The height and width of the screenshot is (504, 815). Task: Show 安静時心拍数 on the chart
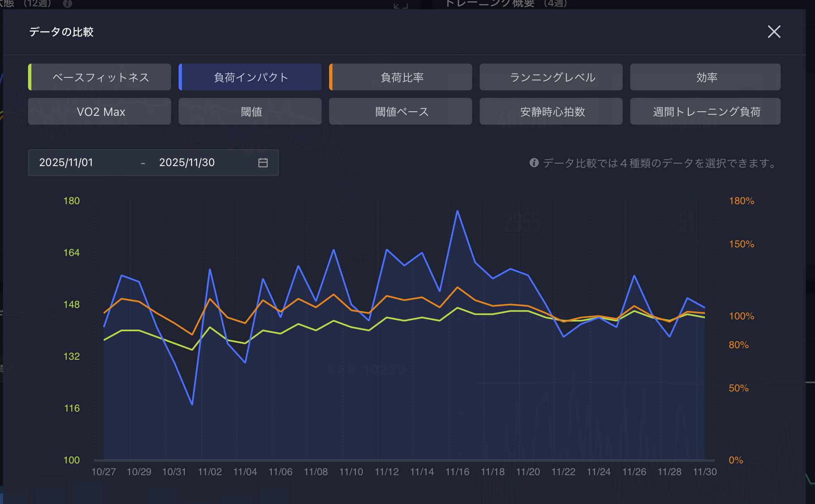pyautogui.click(x=551, y=112)
